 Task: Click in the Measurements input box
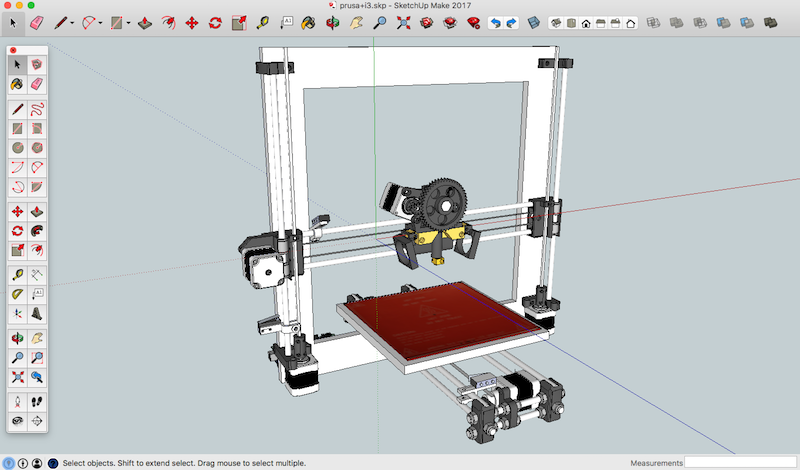pyautogui.click(x=738, y=463)
